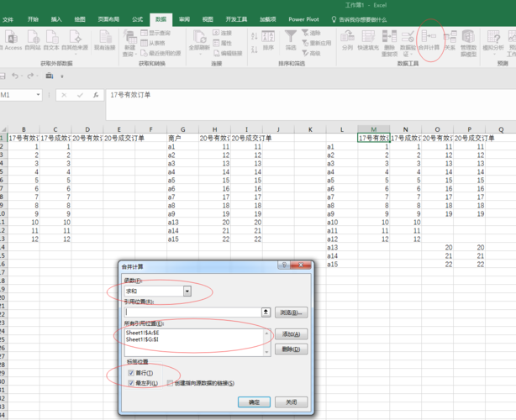This screenshot has height=420, width=516.
Task: Click From Table in ribbon
Action: pos(153,43)
